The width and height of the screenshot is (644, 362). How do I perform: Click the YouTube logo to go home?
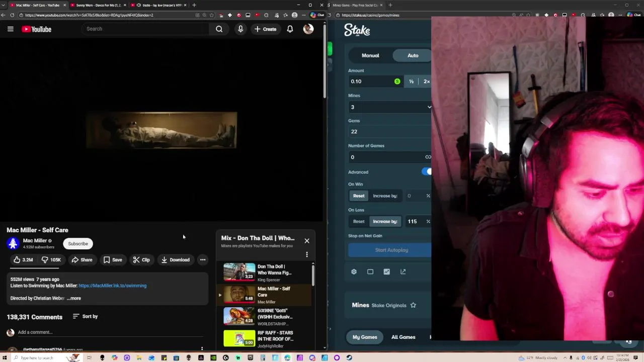(x=36, y=29)
